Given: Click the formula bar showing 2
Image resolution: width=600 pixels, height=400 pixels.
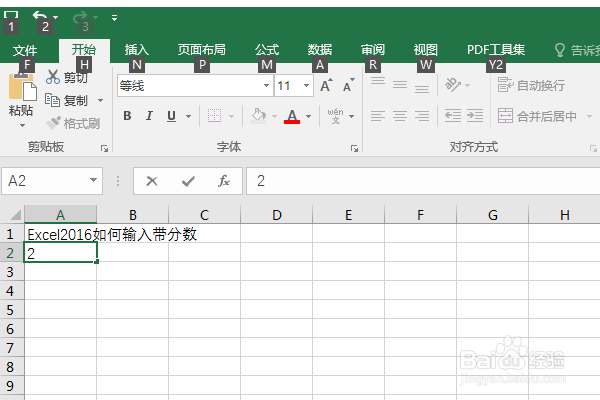Looking at the screenshot, I should [423, 181].
